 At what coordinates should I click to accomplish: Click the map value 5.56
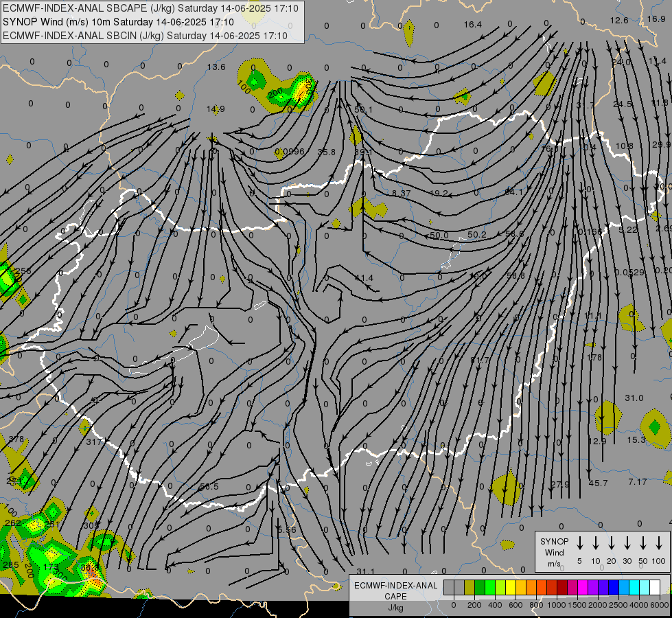(287, 530)
